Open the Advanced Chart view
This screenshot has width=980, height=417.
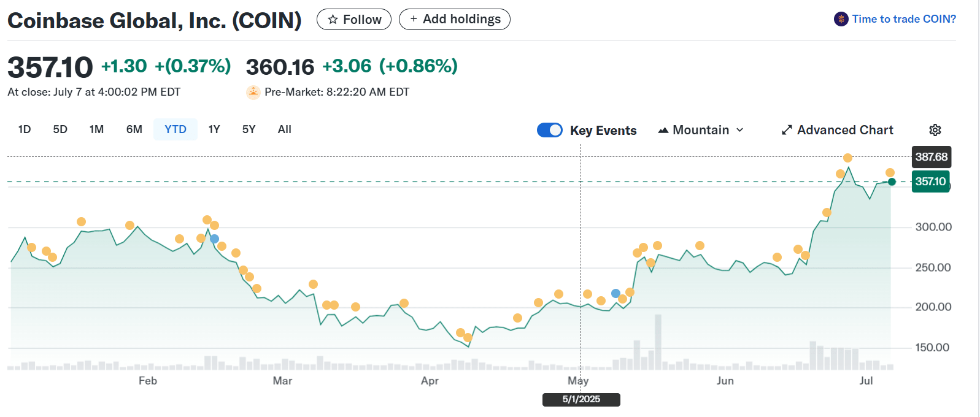[x=837, y=130]
